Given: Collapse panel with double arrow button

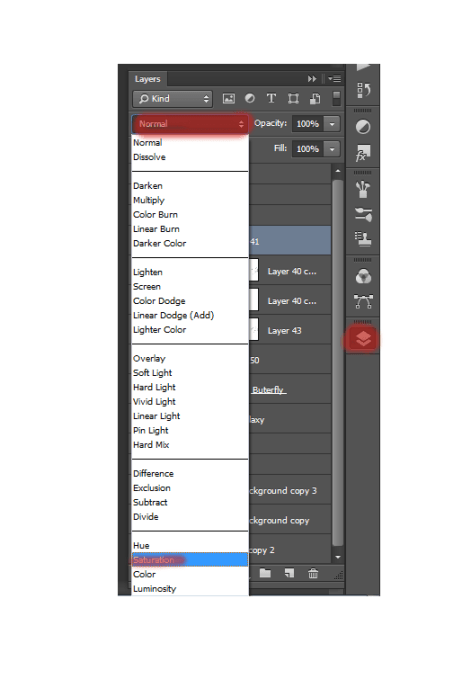Looking at the screenshot, I should point(312,79).
